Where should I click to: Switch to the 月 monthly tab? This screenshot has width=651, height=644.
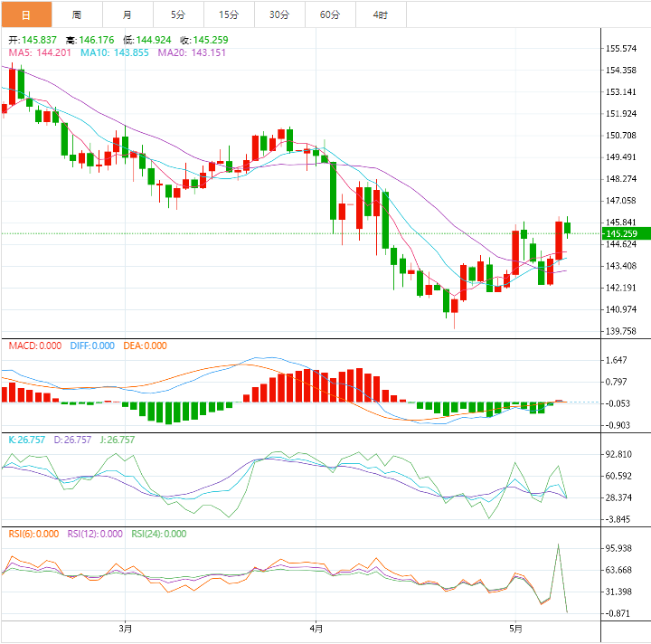click(127, 15)
